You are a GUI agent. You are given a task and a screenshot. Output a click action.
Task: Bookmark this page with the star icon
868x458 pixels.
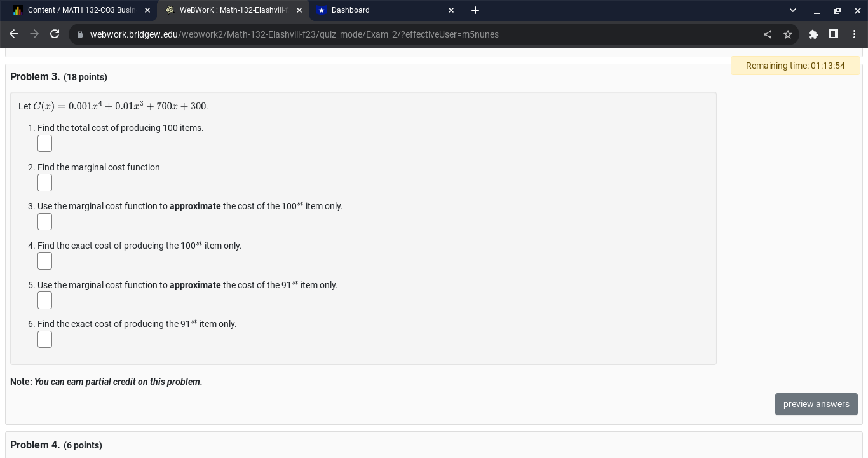[788, 34]
